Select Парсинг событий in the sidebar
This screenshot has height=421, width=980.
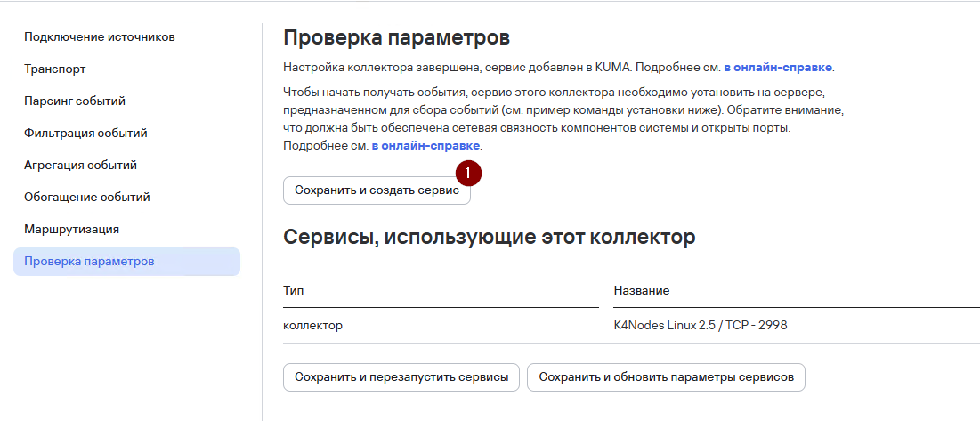pos(75,101)
